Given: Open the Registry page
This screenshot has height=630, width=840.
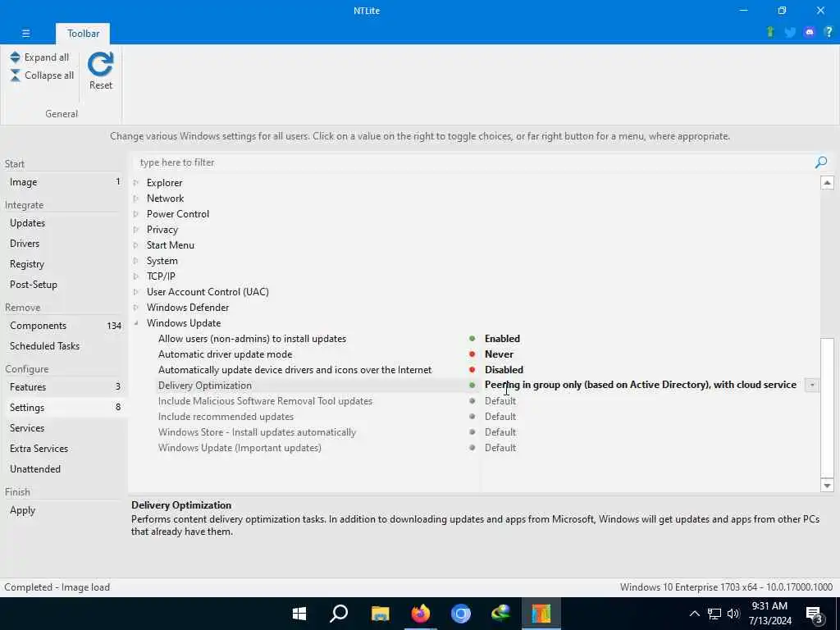Looking at the screenshot, I should 64,264.
